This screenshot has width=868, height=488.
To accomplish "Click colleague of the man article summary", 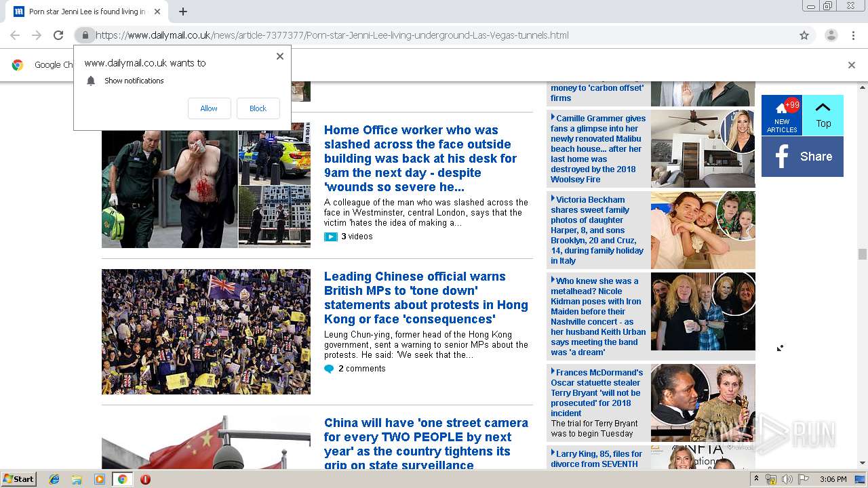I will coord(426,213).
